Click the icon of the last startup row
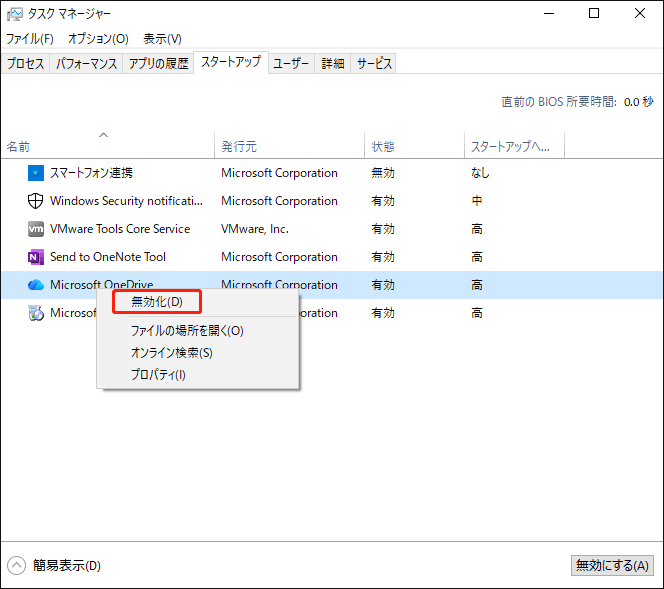Image resolution: width=664 pixels, height=589 pixels. [x=36, y=312]
